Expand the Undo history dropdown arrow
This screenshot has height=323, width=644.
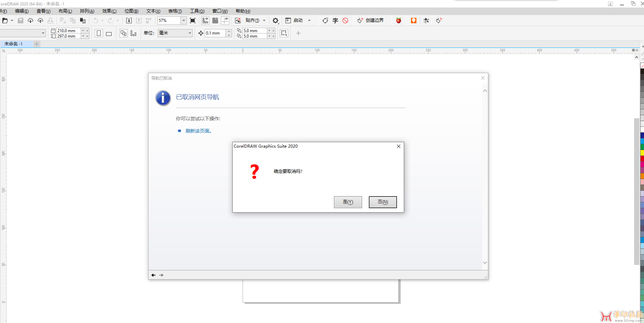point(102,21)
